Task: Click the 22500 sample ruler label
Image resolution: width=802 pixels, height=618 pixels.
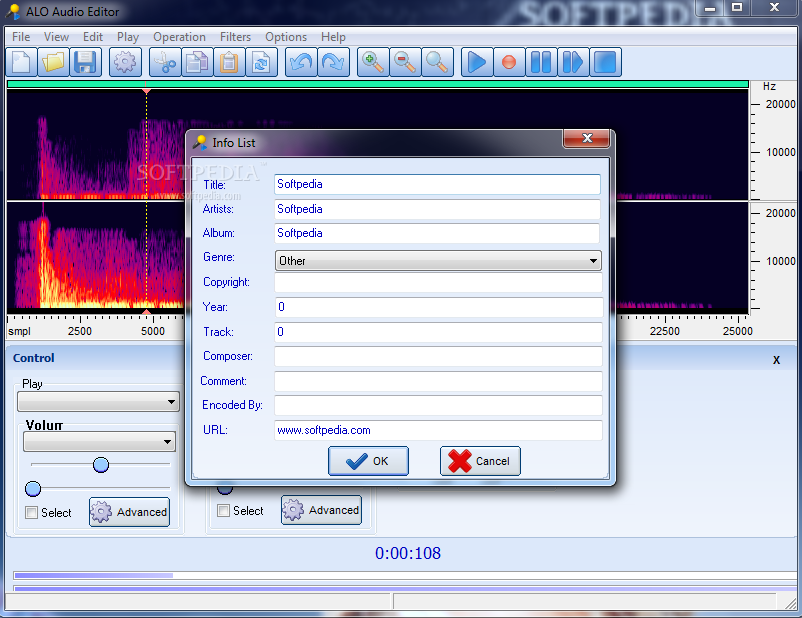Action: point(664,331)
